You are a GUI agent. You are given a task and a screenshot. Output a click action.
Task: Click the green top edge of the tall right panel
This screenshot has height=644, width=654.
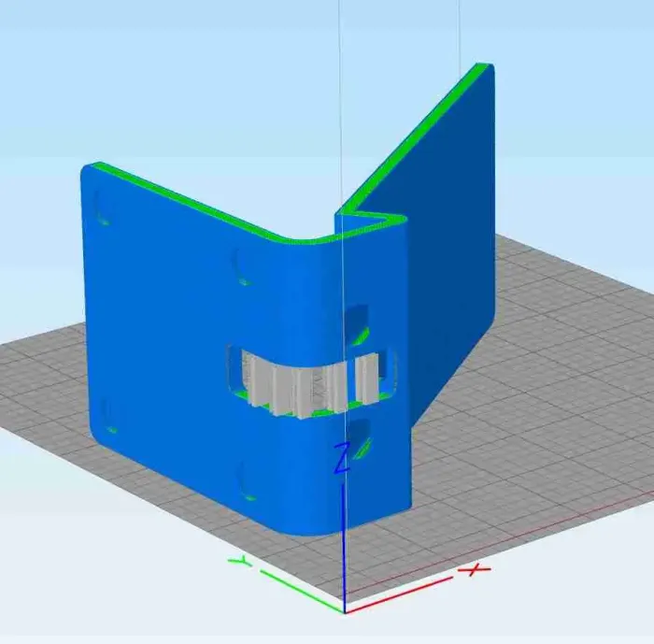click(417, 136)
